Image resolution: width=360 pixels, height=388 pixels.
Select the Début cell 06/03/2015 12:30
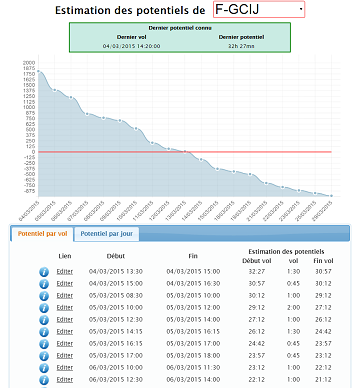(116, 380)
